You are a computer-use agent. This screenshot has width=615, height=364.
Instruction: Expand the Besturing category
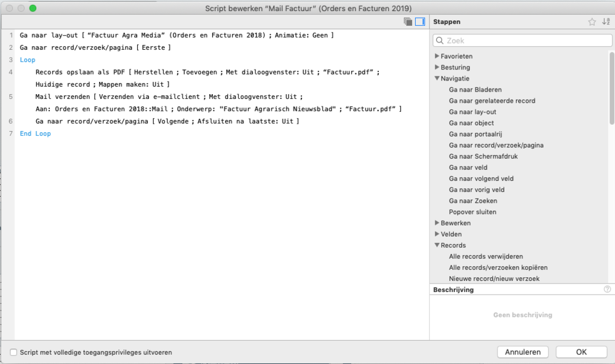437,67
